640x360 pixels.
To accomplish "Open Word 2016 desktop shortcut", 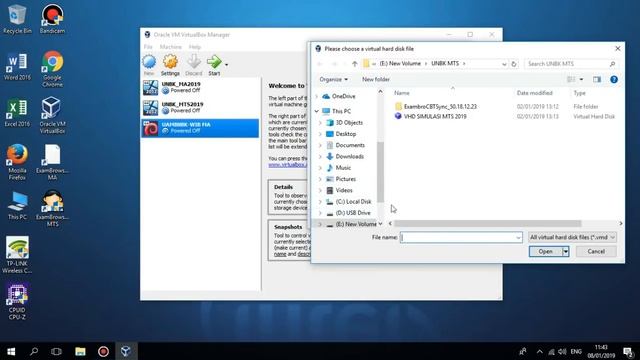I will pos(17,66).
